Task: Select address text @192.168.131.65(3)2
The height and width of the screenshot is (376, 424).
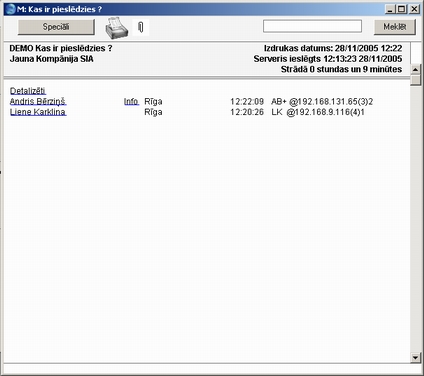Action: click(x=331, y=101)
